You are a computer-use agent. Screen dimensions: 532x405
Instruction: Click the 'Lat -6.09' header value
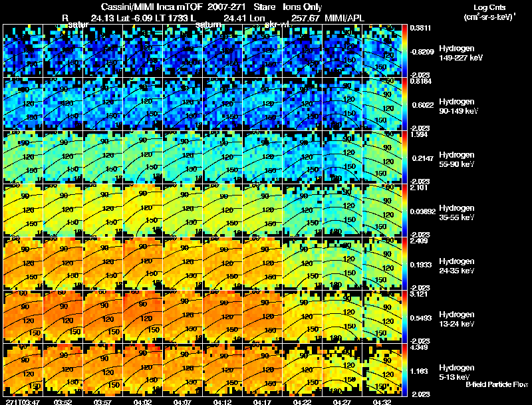(134, 18)
